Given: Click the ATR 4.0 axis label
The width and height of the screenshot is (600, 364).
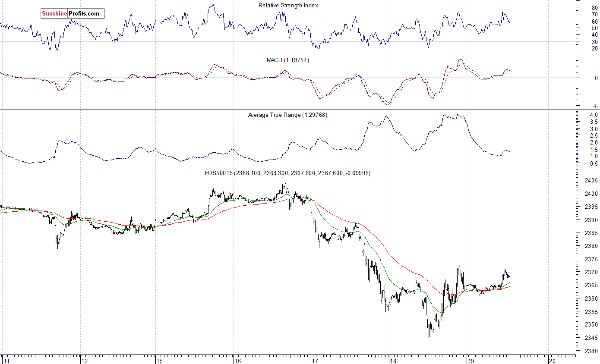Looking at the screenshot, I should pyautogui.click(x=594, y=115).
